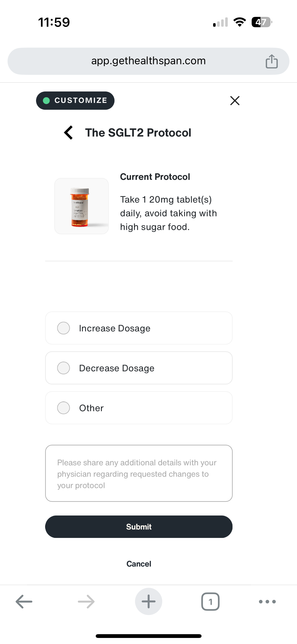Tap the browser forward arrow
Image resolution: width=297 pixels, height=644 pixels.
coord(86,601)
